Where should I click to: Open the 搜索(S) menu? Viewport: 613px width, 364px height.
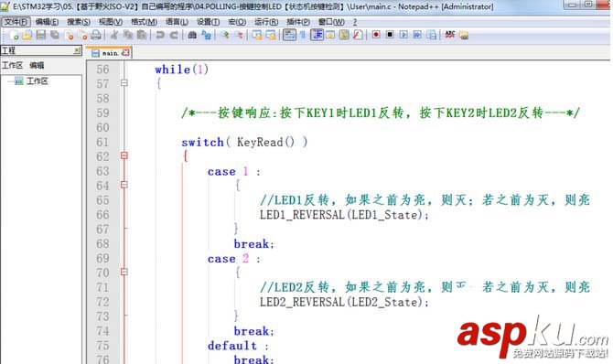(x=79, y=22)
